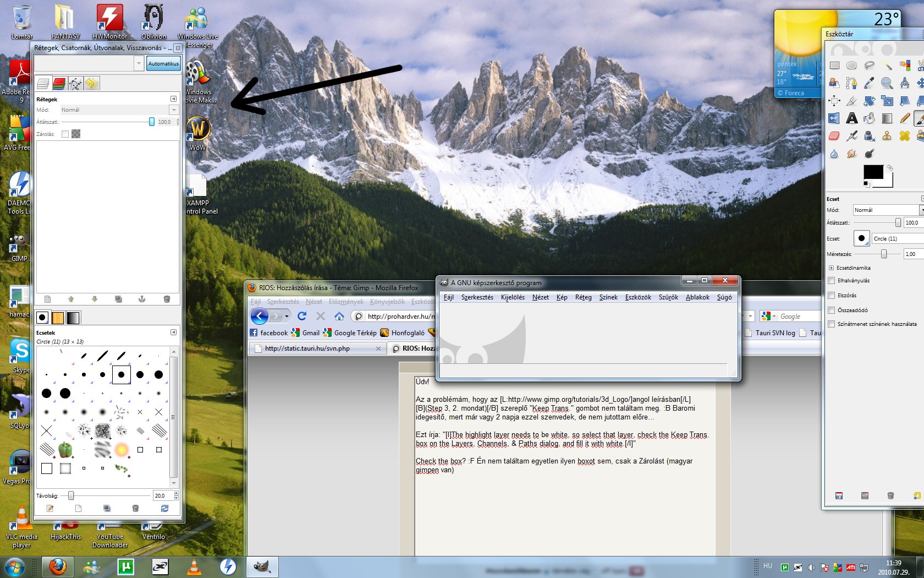This screenshot has width=924, height=578.
Task: Open the Réteg menu in GIMP
Action: 584,297
